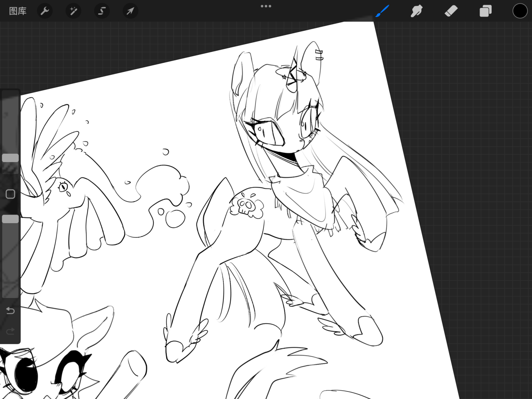Click the brush opacity slider handle
The height and width of the screenshot is (399, 532).
click(x=10, y=219)
